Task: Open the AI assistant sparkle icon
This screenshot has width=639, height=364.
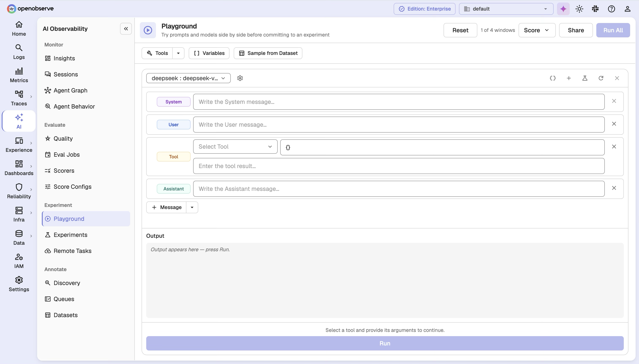Action: [x=563, y=9]
